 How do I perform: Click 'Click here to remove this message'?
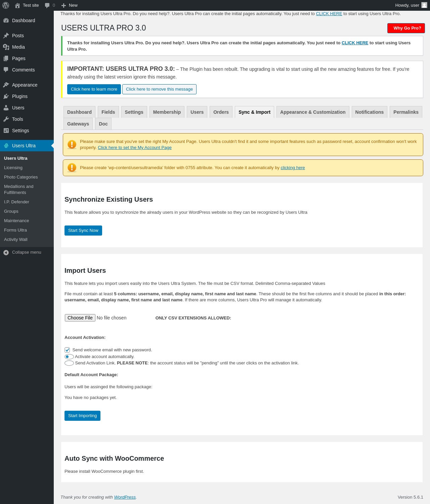(x=159, y=89)
